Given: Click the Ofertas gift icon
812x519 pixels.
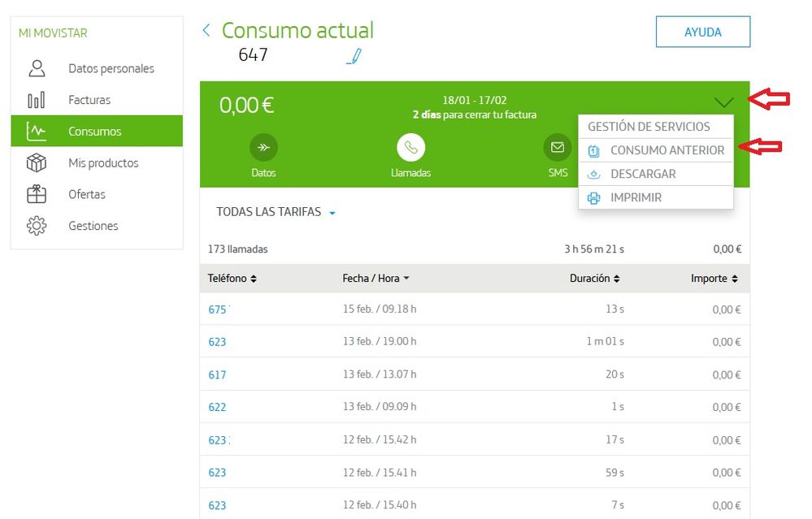Looking at the screenshot, I should click(37, 194).
